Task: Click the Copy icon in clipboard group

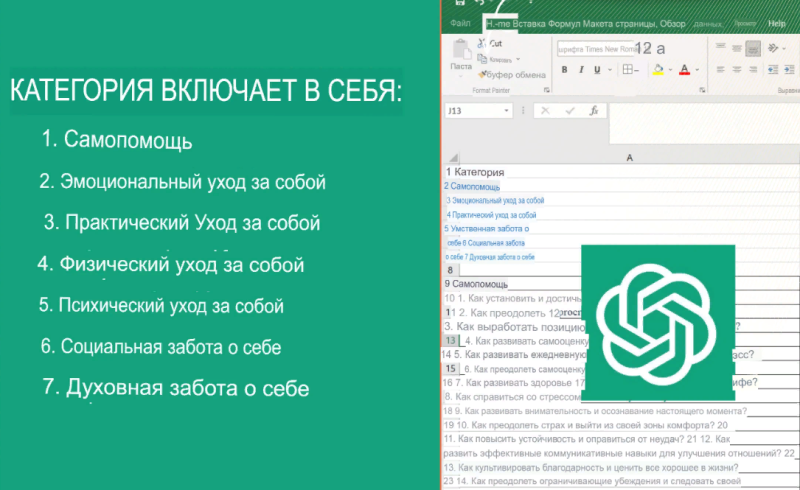Action: tap(482, 59)
